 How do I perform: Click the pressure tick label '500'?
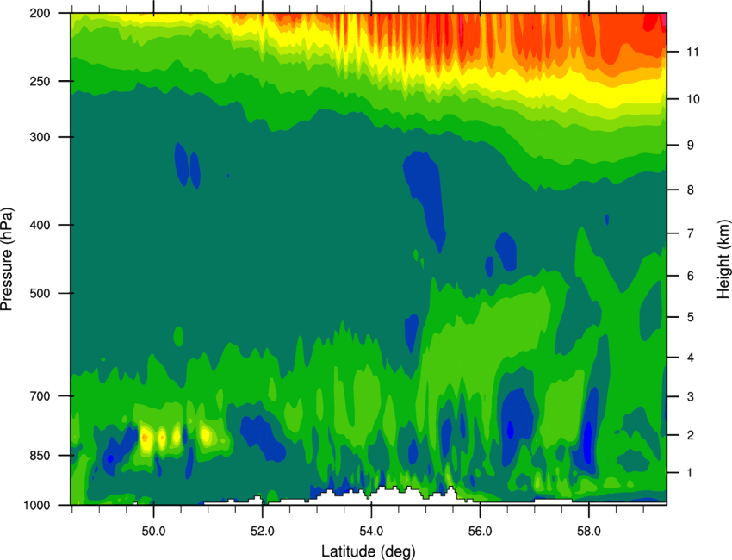(40, 293)
